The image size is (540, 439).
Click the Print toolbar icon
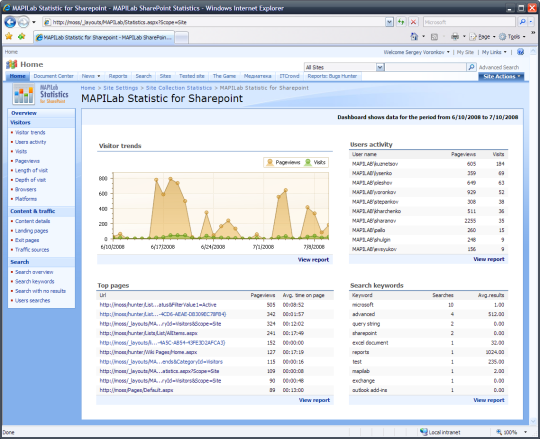(455, 36)
